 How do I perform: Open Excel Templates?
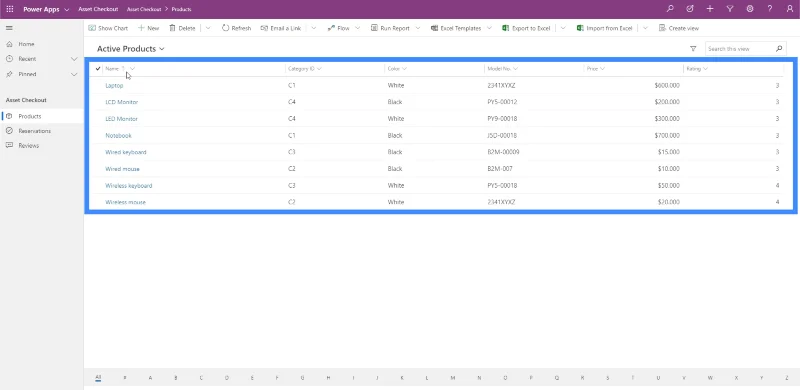tap(456, 28)
